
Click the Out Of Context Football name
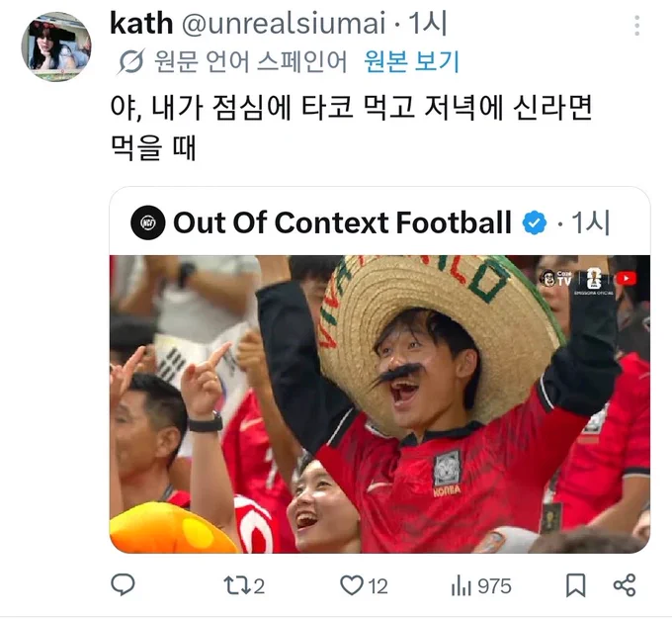click(x=343, y=222)
